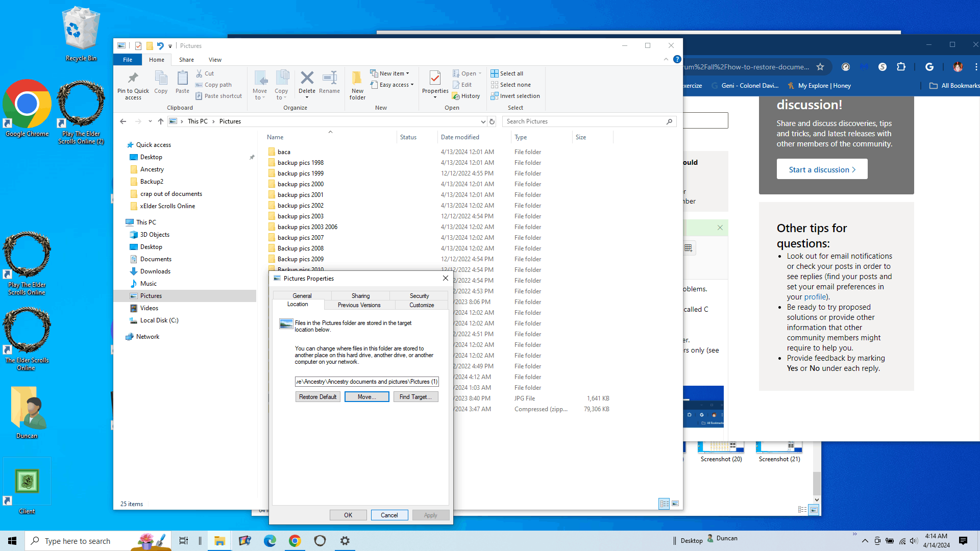980x551 pixels.
Task: Switch to details view button
Action: tap(664, 504)
